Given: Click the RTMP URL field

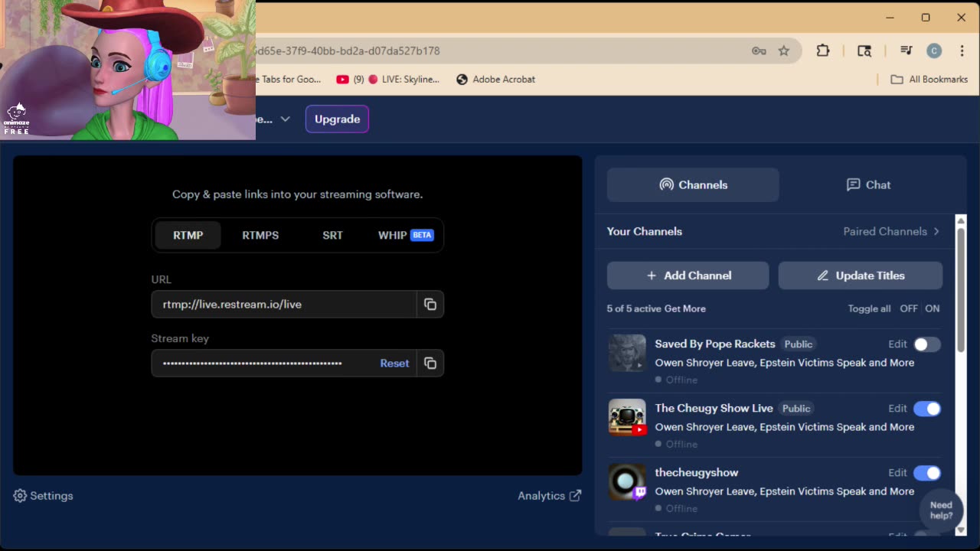Looking at the screenshot, I should [x=283, y=305].
